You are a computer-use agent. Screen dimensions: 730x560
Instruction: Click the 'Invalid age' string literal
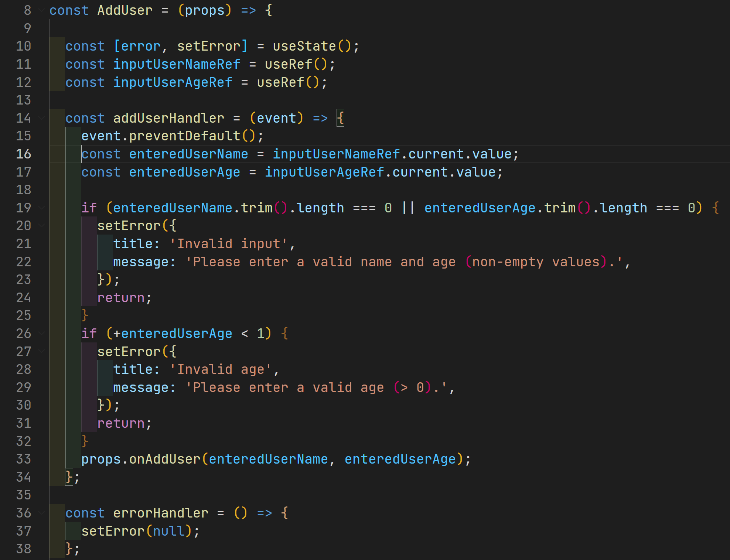click(220, 369)
